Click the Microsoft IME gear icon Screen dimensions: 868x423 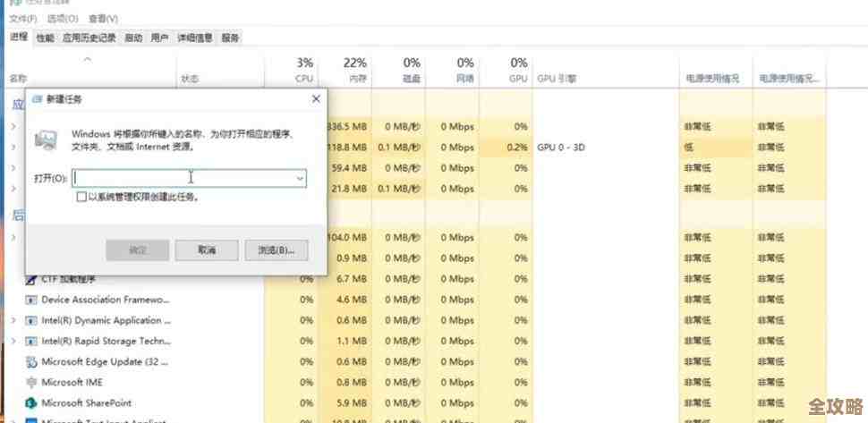(x=30, y=383)
